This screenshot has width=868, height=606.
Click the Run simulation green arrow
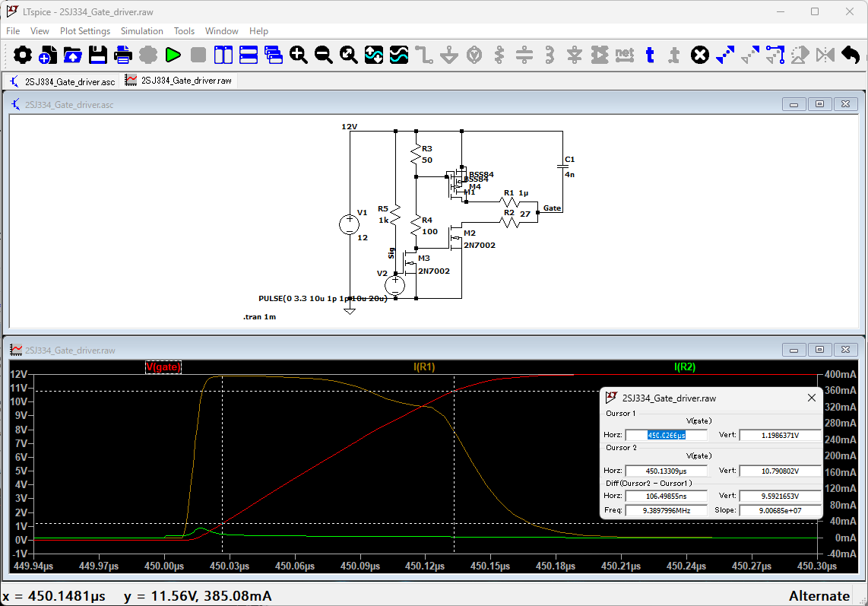173,55
